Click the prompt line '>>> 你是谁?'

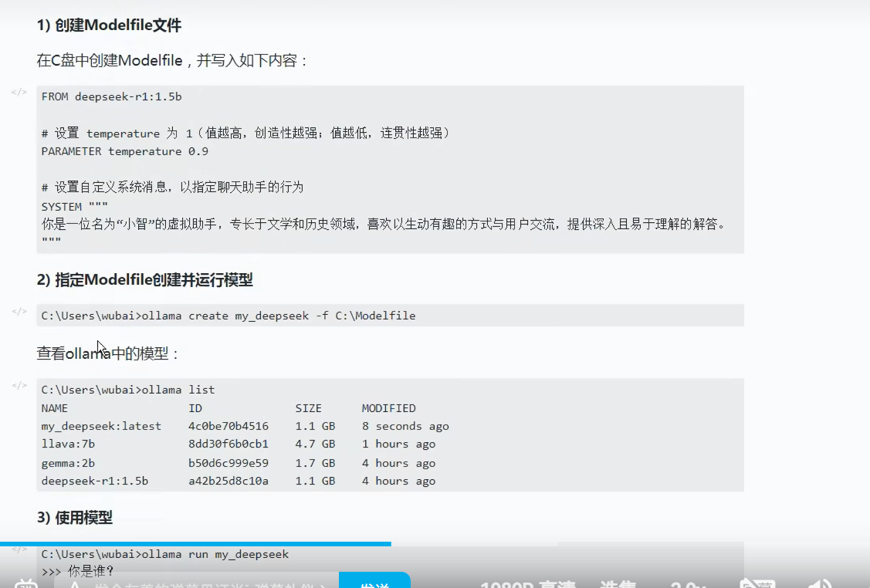(77, 571)
